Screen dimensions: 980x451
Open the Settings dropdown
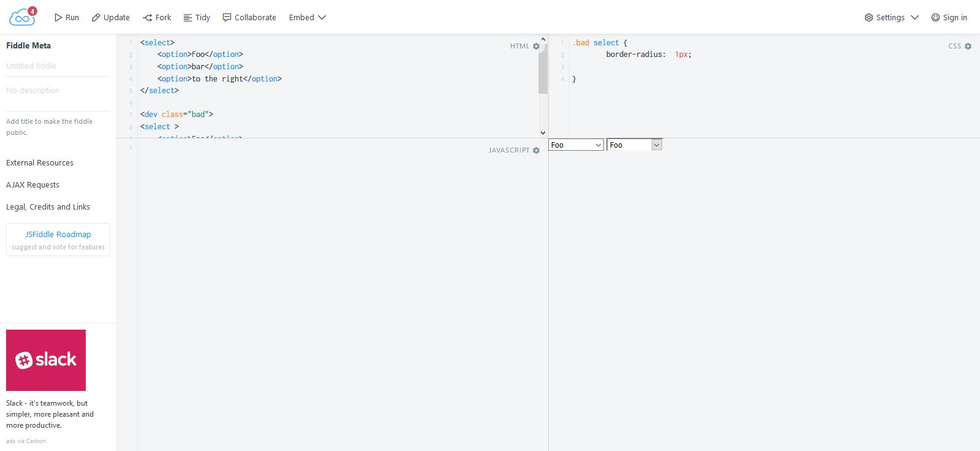[891, 17]
